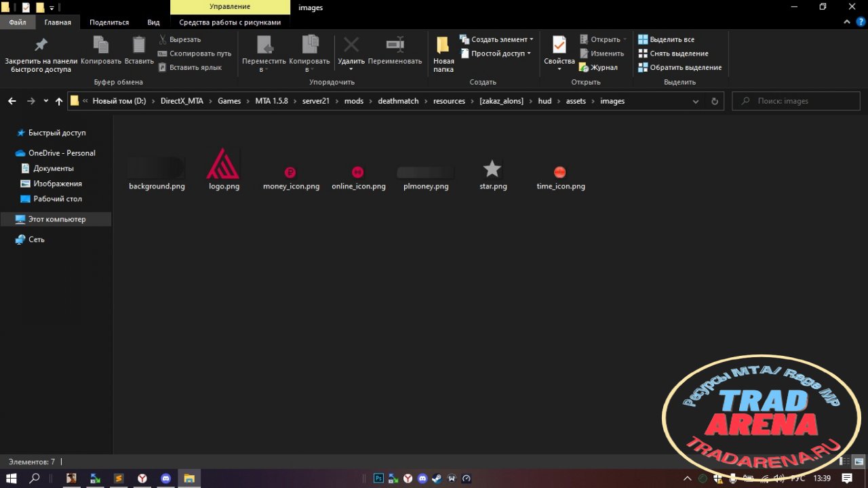Select logo.png file
The height and width of the screenshot is (488, 868).
[x=224, y=169]
